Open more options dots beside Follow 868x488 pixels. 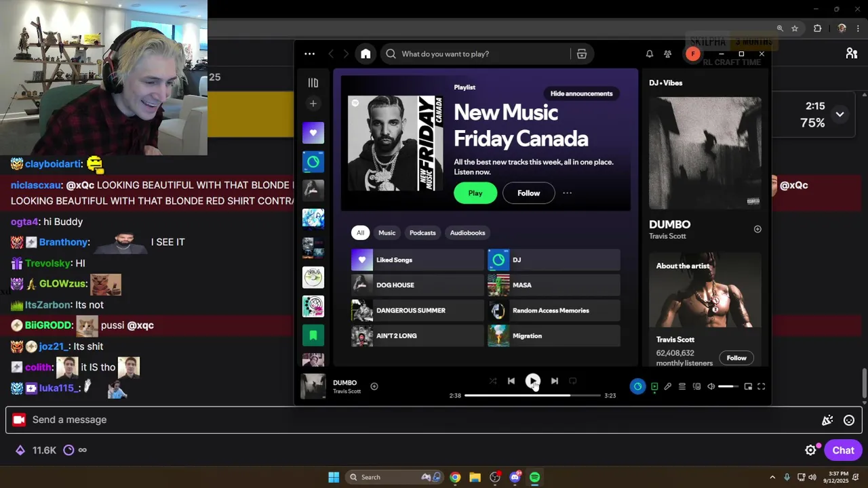click(x=567, y=193)
